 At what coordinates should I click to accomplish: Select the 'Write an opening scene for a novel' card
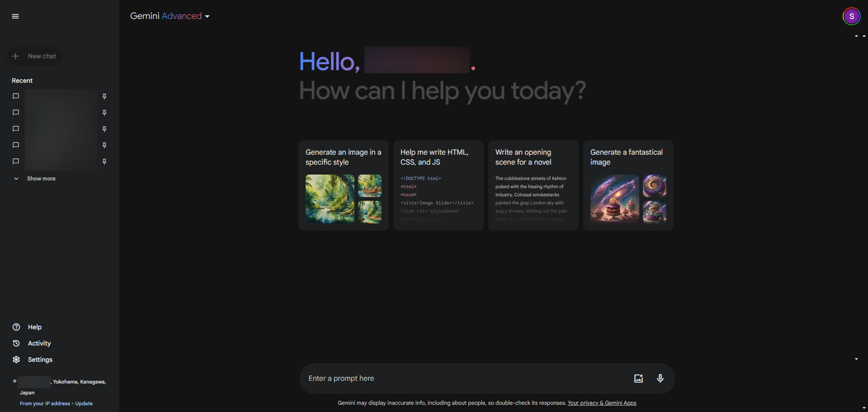tap(533, 185)
